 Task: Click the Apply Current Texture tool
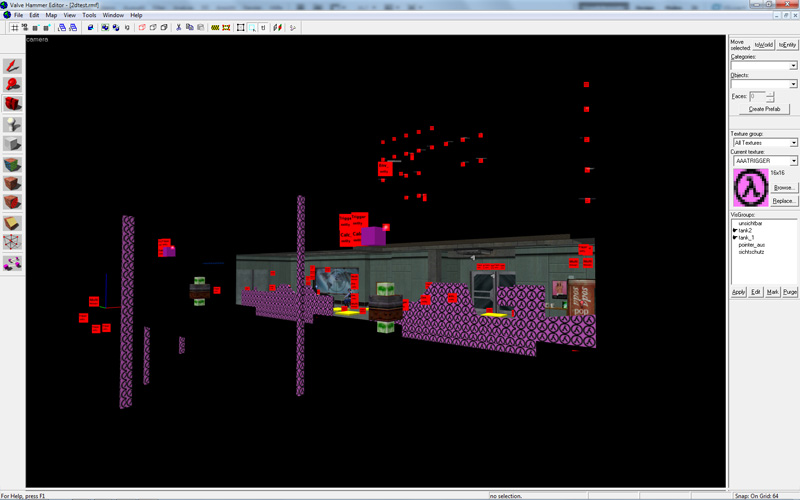(x=12, y=183)
